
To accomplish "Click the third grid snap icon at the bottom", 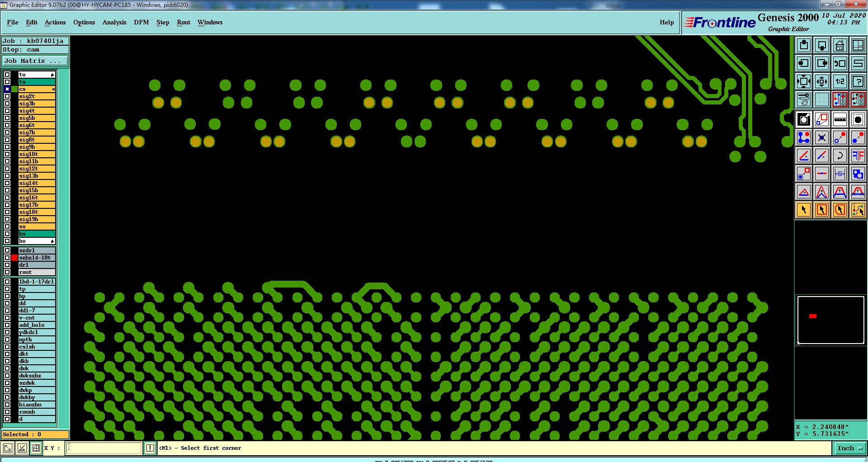I will click(36, 448).
